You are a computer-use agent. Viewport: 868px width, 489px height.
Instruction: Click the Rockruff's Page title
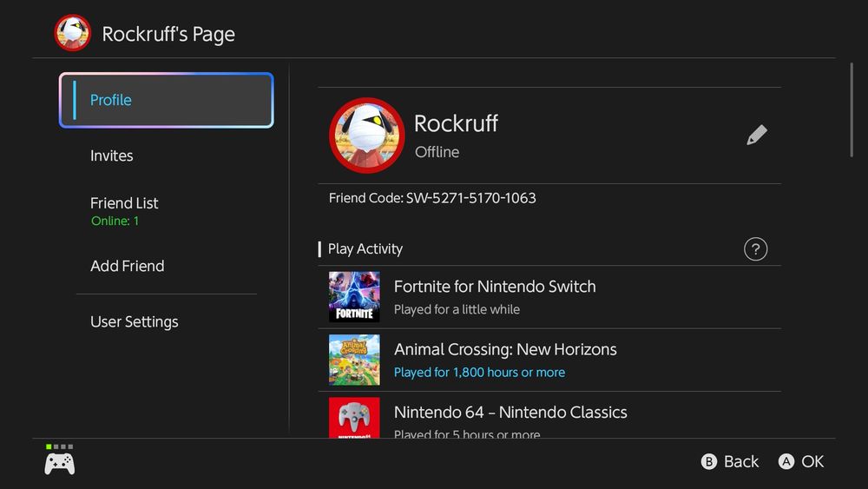[168, 35]
